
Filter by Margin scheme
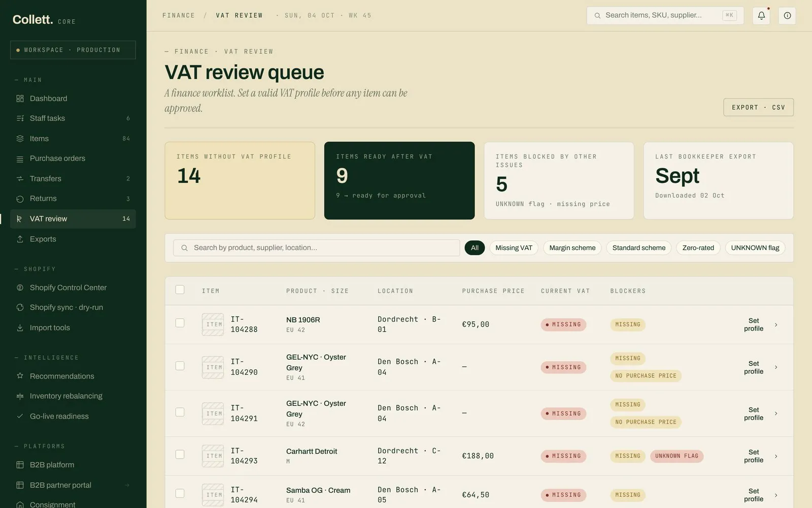(572, 248)
